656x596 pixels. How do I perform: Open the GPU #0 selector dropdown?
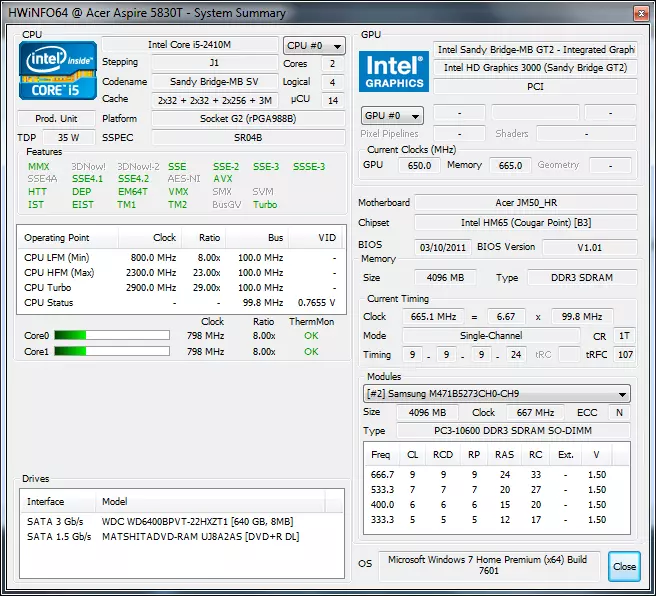coord(392,116)
